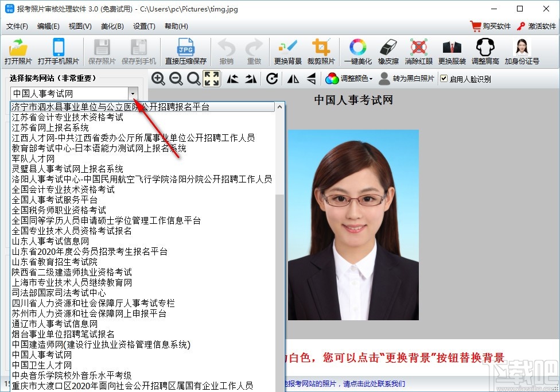560x392 pixels.
Task: Open the 文件(F) menu
Action: tap(17, 26)
